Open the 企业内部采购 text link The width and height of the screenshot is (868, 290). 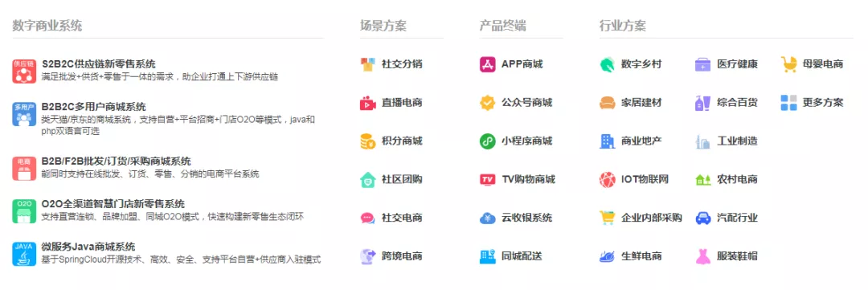[x=652, y=218]
